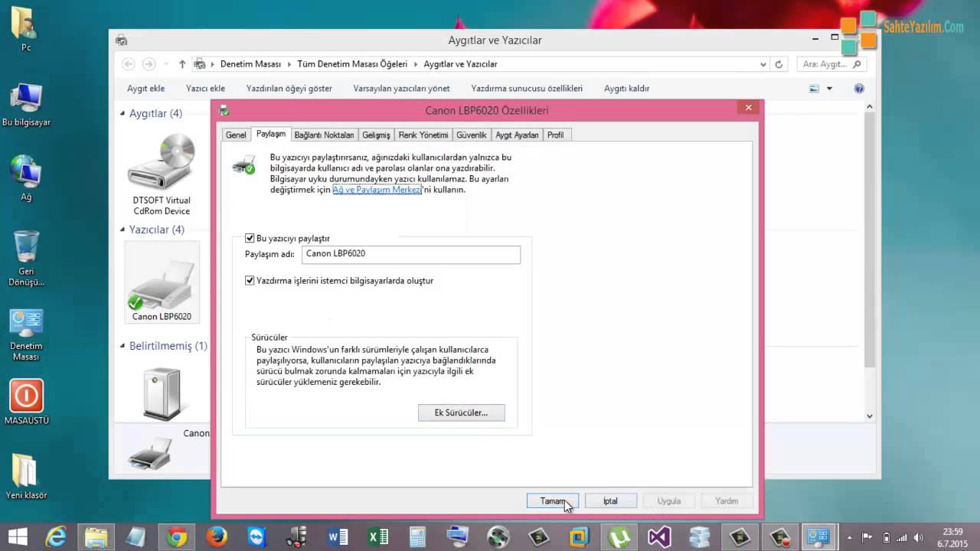Click the network signal tray icon
This screenshot has width=980, height=551.
point(903,537)
